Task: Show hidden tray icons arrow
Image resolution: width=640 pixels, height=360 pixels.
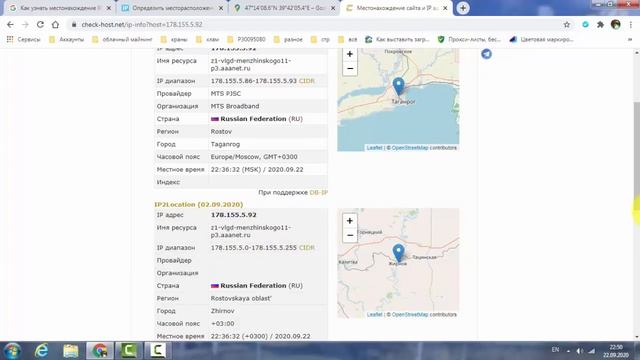Action: coord(568,351)
